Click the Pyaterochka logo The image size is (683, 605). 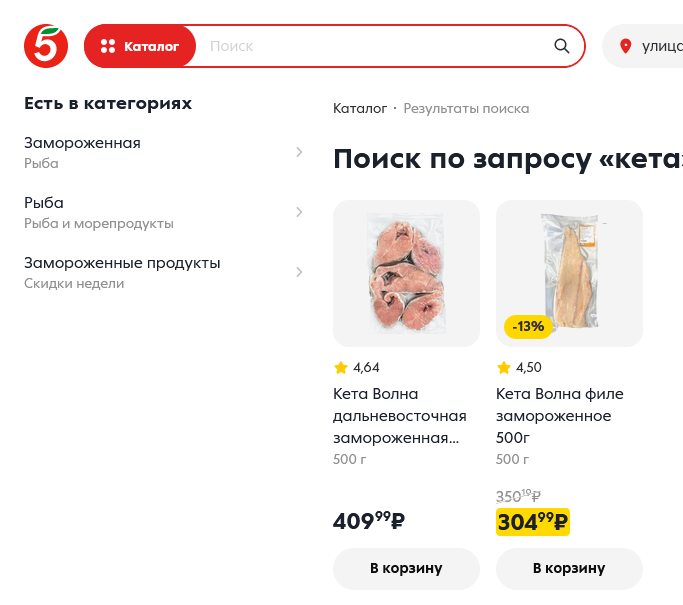46,46
